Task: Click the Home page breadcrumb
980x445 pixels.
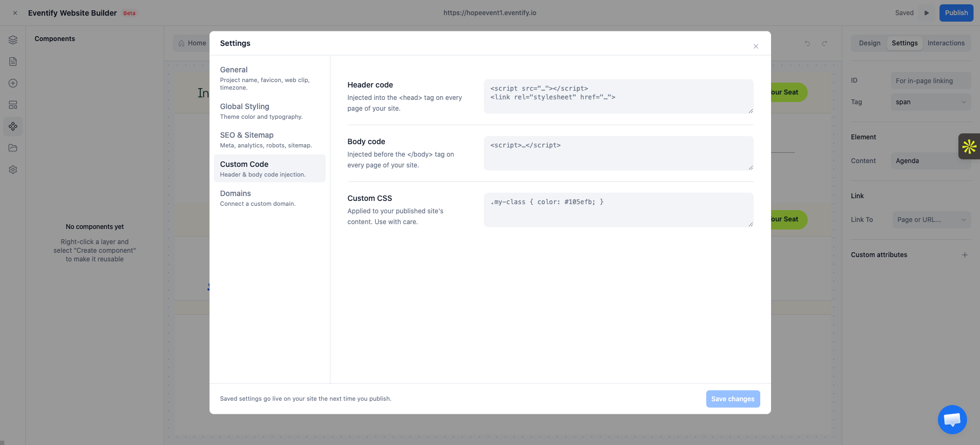Action: pyautogui.click(x=192, y=43)
